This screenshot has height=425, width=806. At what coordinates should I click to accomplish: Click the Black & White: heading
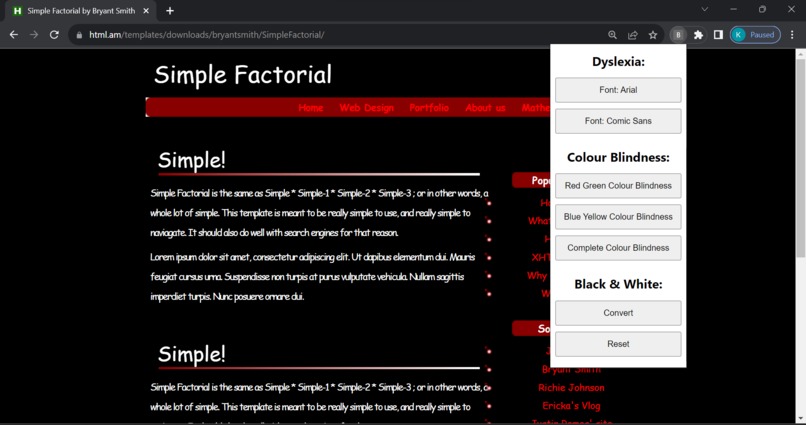pos(618,284)
